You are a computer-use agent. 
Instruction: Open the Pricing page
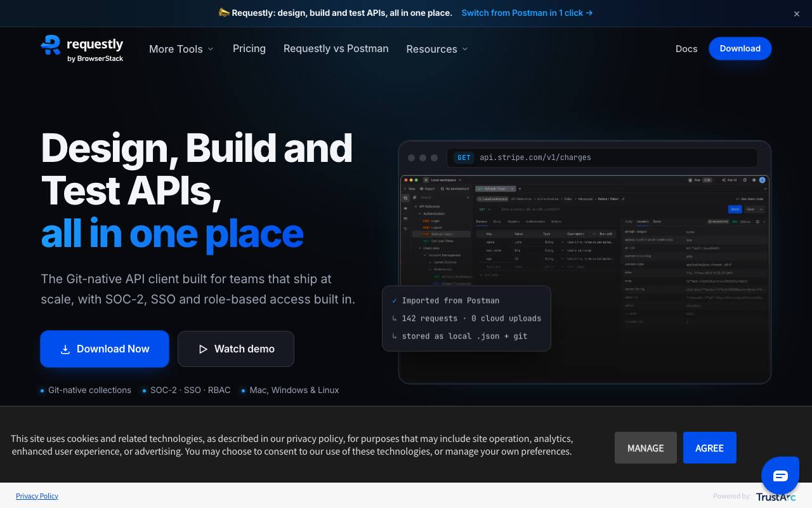[x=249, y=48]
